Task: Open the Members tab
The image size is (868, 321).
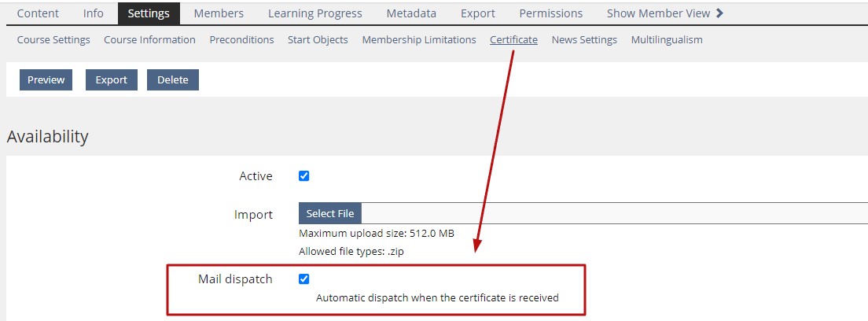Action: point(219,13)
